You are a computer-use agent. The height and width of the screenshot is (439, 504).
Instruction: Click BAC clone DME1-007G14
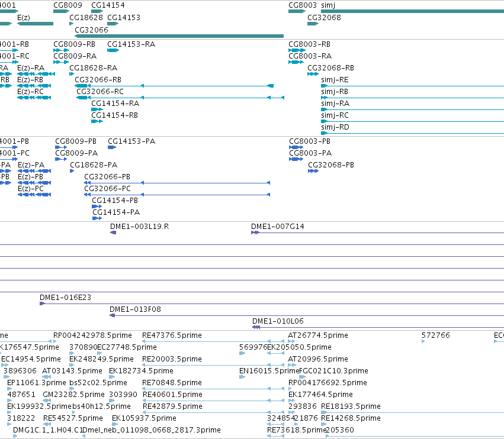pyautogui.click(x=277, y=227)
